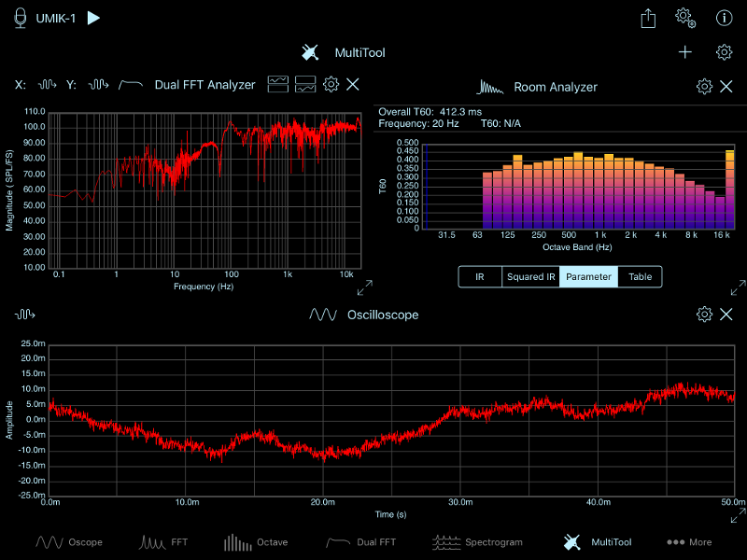Tap the UMIK-1 microphone icon
The height and width of the screenshot is (560, 747).
pyautogui.click(x=21, y=18)
